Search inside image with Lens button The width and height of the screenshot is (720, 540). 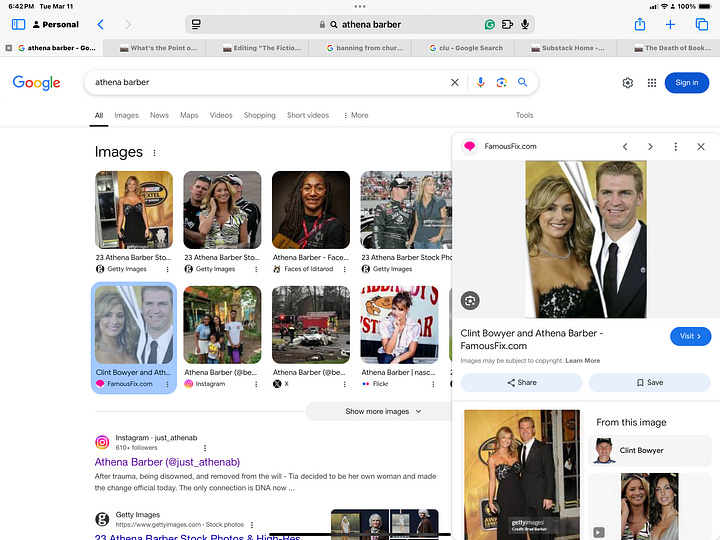click(470, 301)
